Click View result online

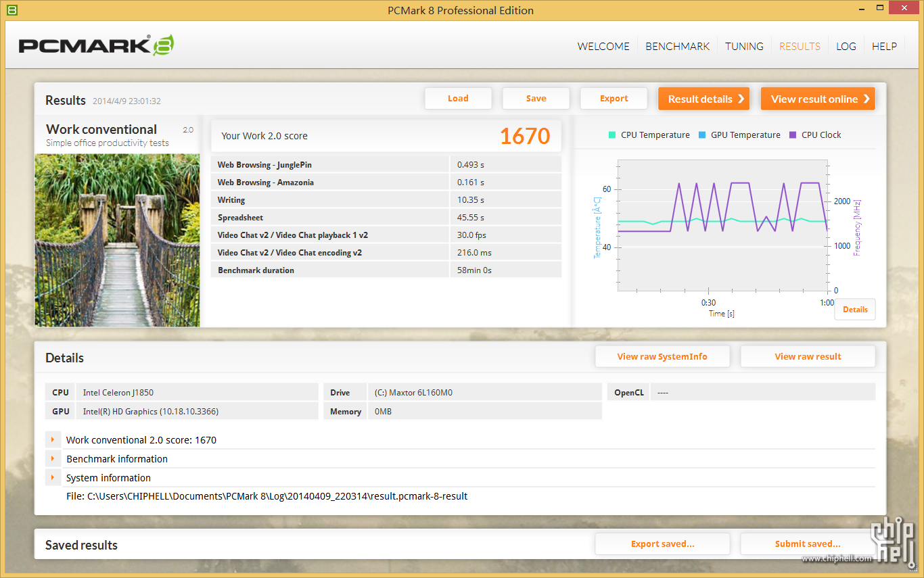pos(818,99)
